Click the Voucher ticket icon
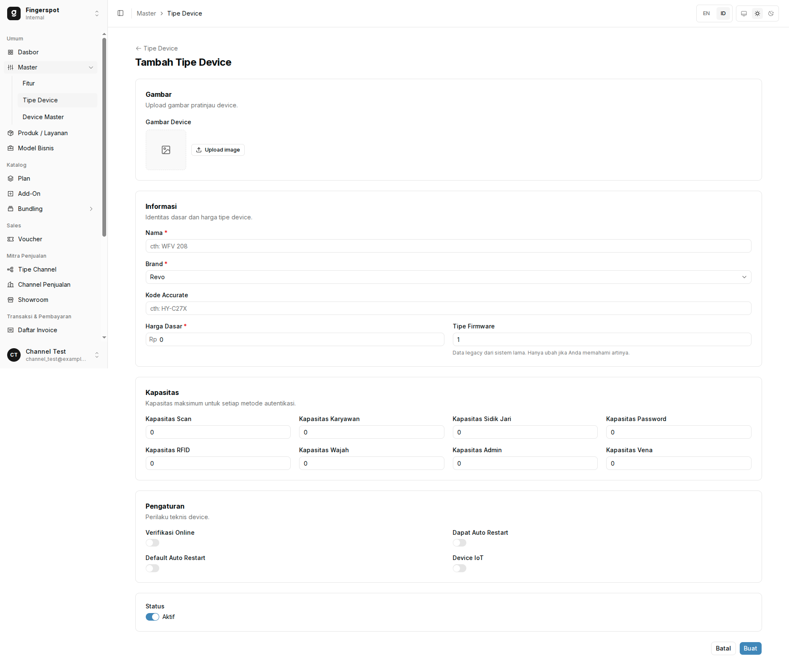This screenshot has width=789, height=672. coord(11,239)
